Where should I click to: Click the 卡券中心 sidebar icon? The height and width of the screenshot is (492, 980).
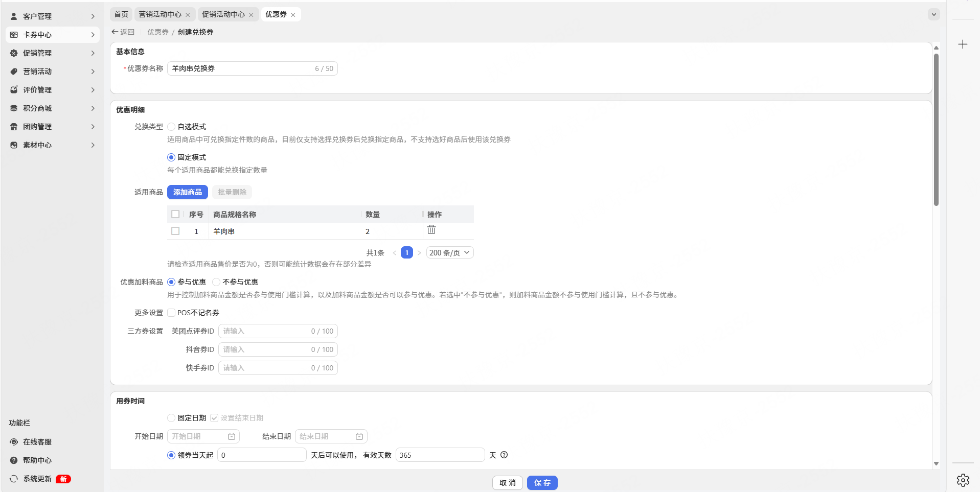(x=14, y=35)
